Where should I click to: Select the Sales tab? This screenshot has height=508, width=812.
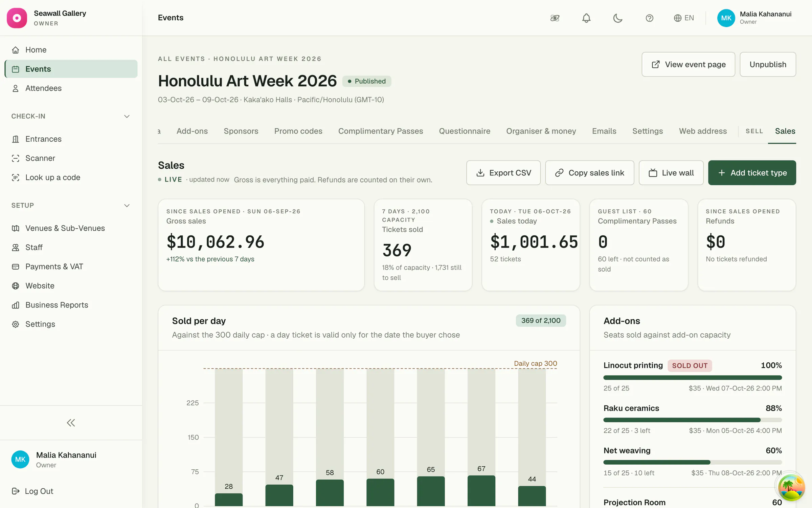tap(785, 131)
